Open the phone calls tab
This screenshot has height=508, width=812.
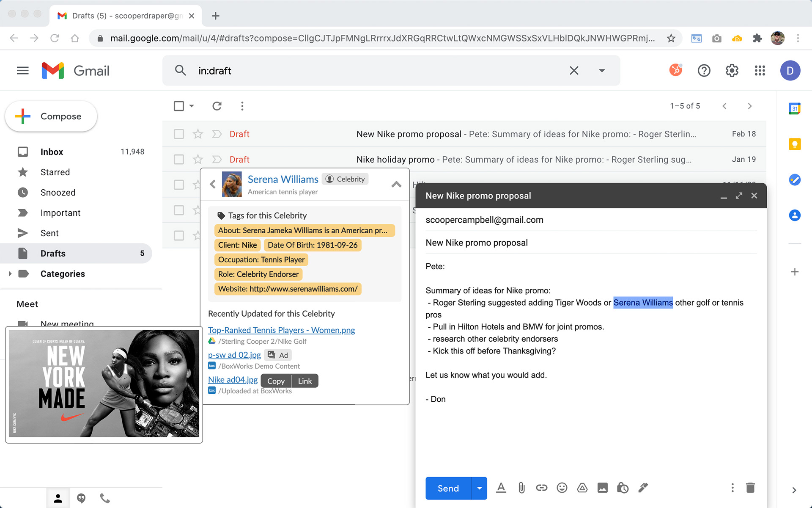point(105,498)
